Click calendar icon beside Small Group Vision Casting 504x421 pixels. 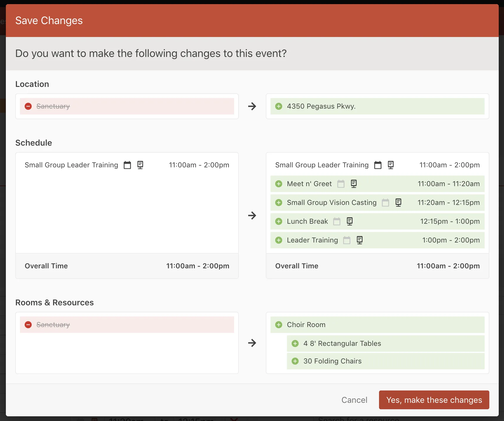pos(385,203)
